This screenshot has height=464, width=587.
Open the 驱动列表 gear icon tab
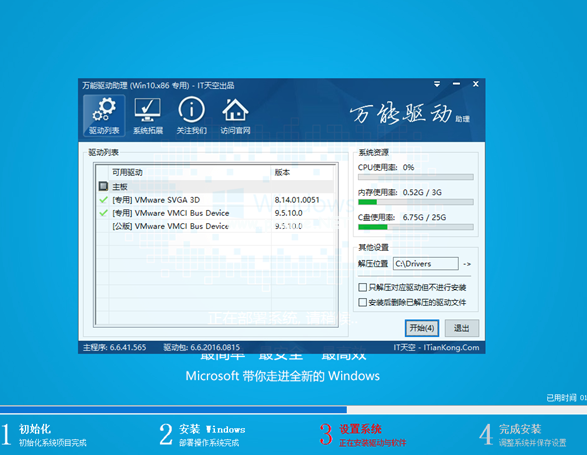[104, 115]
